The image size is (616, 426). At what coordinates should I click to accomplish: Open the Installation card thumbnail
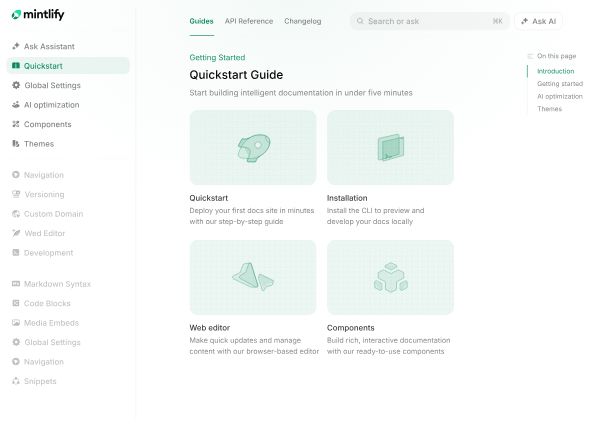coord(390,147)
